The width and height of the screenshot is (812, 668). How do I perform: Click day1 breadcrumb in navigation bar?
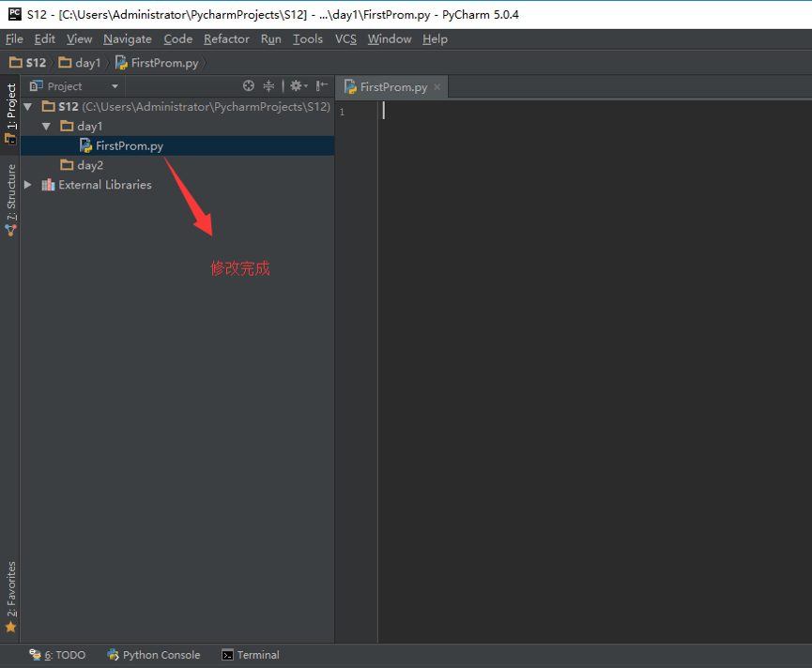[80, 63]
